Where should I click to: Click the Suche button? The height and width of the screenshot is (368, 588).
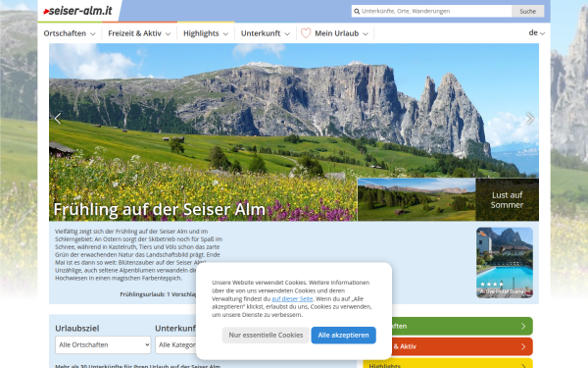[x=527, y=11]
